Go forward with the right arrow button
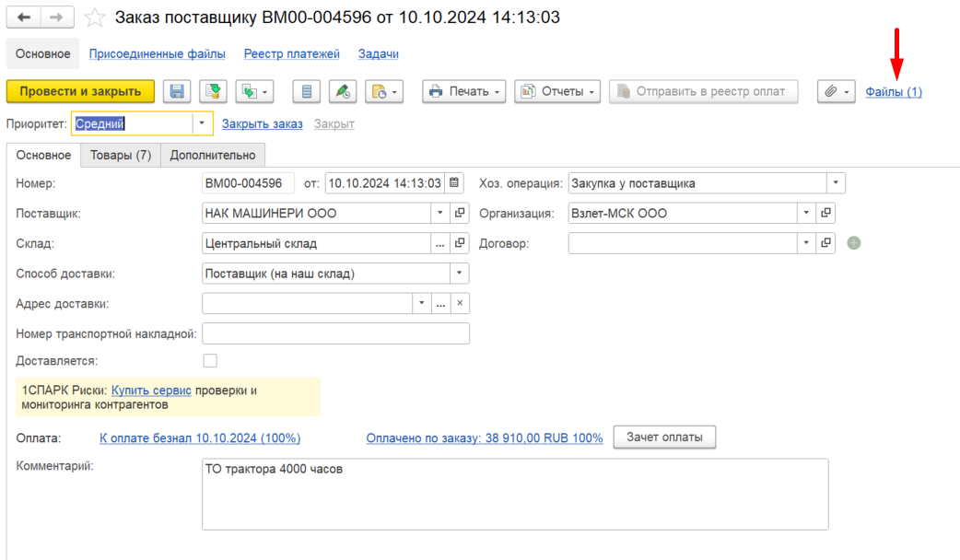Screen dimensions: 960x560 click(57, 17)
